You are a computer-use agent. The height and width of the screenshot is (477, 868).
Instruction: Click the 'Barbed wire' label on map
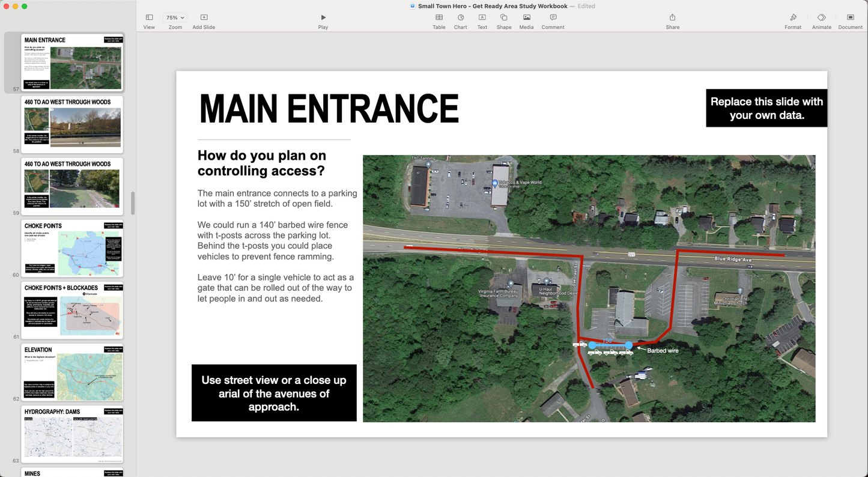(663, 350)
